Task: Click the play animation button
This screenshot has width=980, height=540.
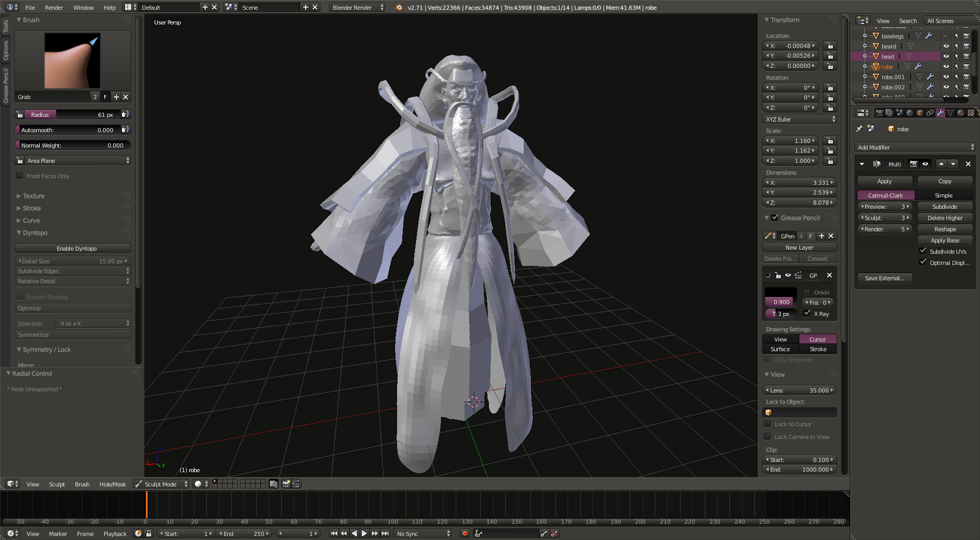Action: pos(364,533)
